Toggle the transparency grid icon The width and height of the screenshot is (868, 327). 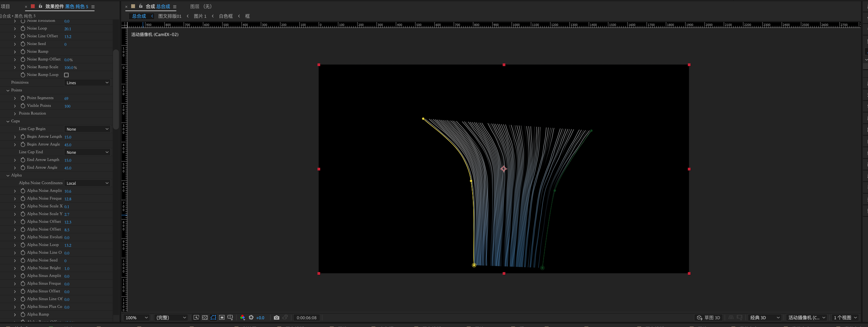click(x=204, y=318)
